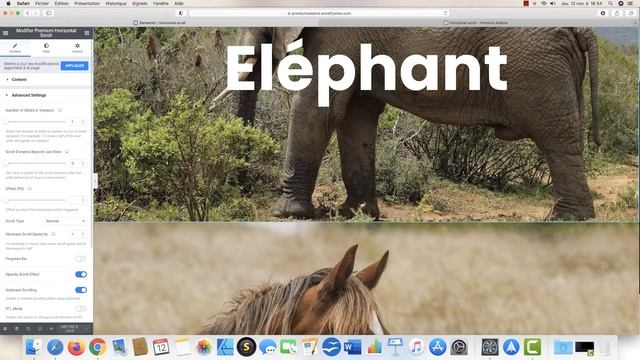Open Spotlight search in the menu bar
Screen dimensions: 640x360
tap(611, 3)
